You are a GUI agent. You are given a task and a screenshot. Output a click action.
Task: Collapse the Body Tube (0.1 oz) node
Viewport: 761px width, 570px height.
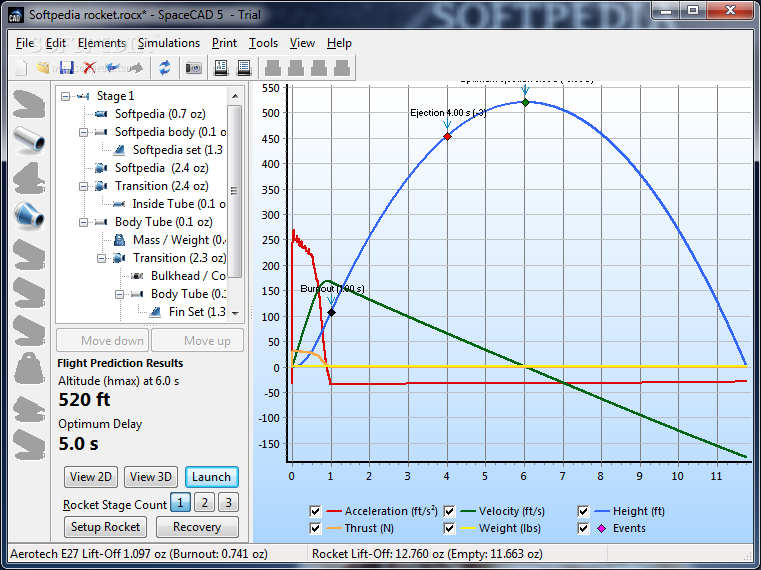click(x=83, y=222)
